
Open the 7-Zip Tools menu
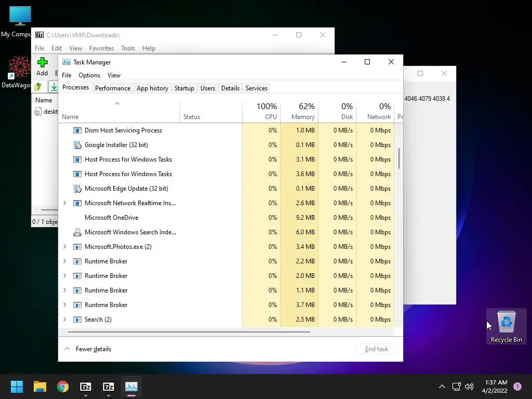click(128, 48)
